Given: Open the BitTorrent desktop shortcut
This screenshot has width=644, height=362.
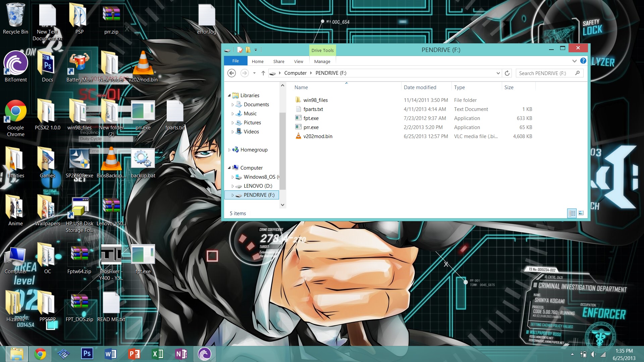Looking at the screenshot, I should [x=15, y=66].
